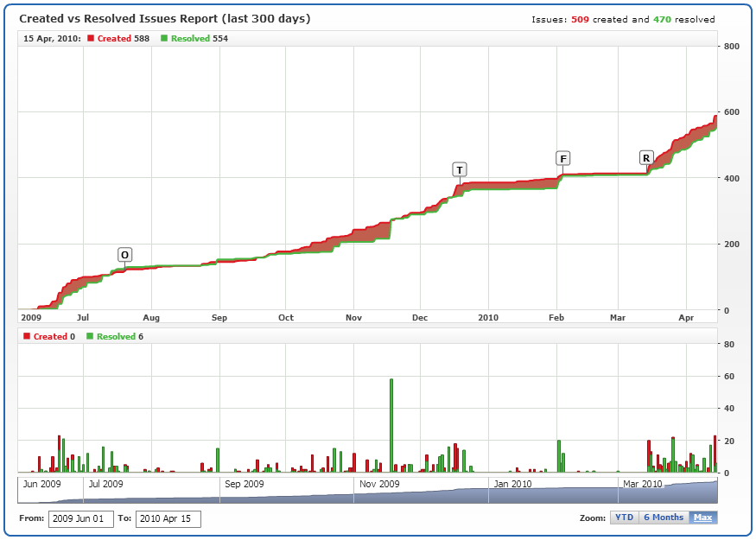The height and width of the screenshot is (540, 756).
Task: Click green Resolved swatch in lower bar chart legend
Action: [90, 337]
